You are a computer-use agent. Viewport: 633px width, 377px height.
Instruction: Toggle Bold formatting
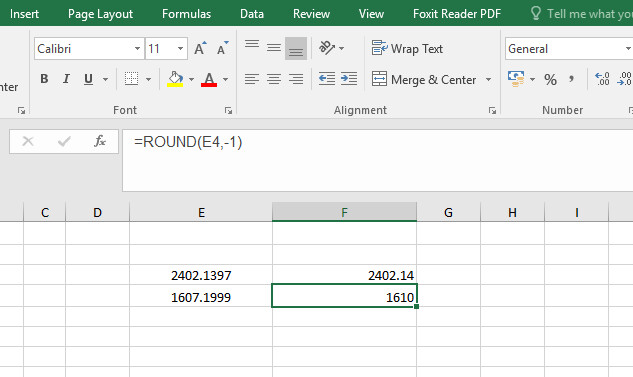click(x=44, y=79)
